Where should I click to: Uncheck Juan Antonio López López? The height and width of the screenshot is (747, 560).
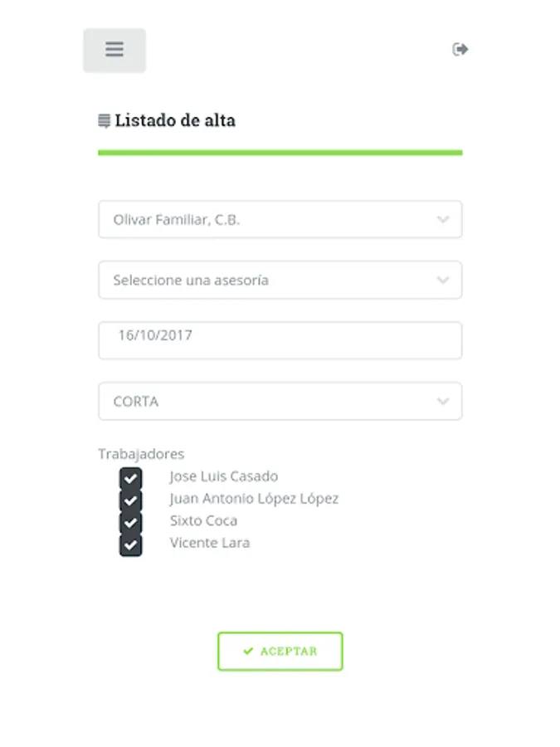pyautogui.click(x=130, y=500)
